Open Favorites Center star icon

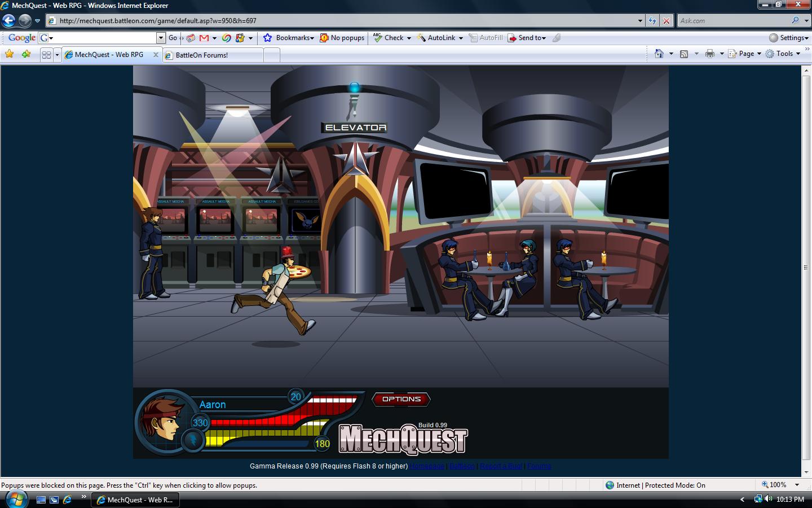coord(9,54)
